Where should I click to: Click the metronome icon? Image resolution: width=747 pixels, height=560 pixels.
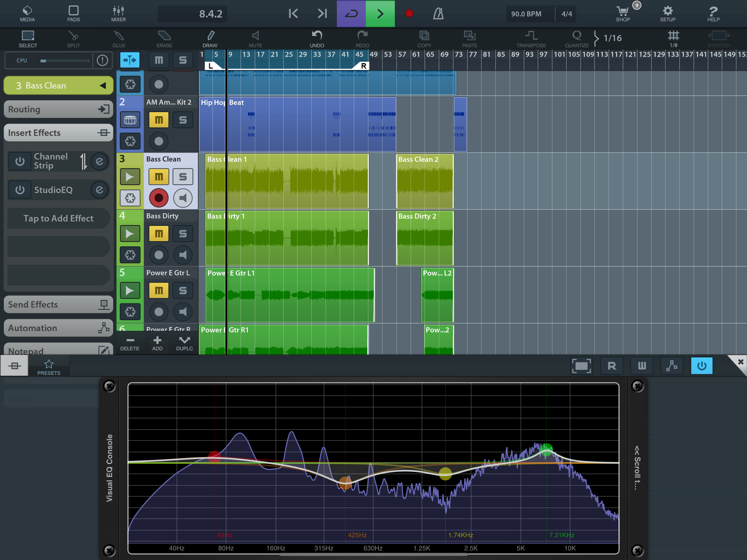click(x=438, y=14)
